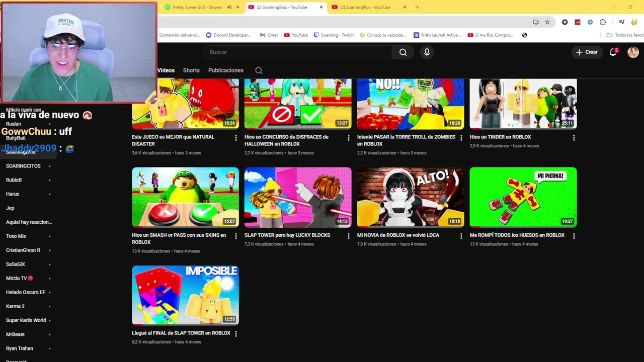Click the install app icon in the address bar
This screenshot has height=362, width=644.
[536, 22]
